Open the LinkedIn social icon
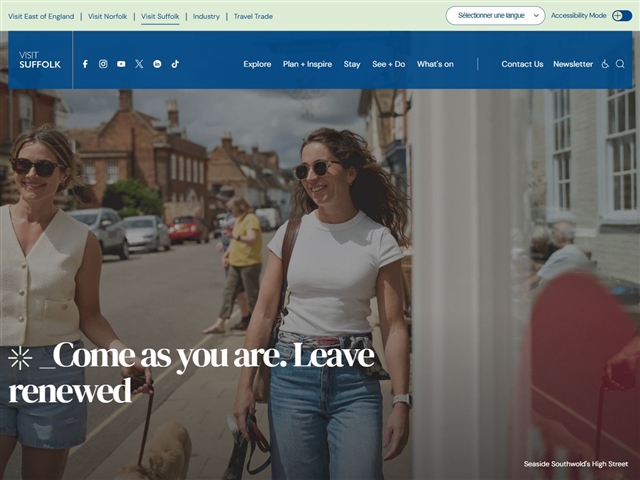 pyautogui.click(x=157, y=64)
